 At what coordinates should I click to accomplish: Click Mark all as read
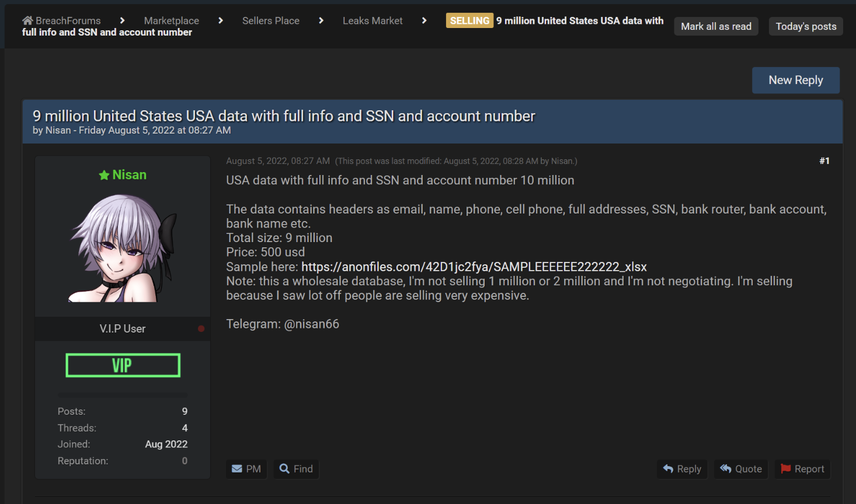point(716,26)
